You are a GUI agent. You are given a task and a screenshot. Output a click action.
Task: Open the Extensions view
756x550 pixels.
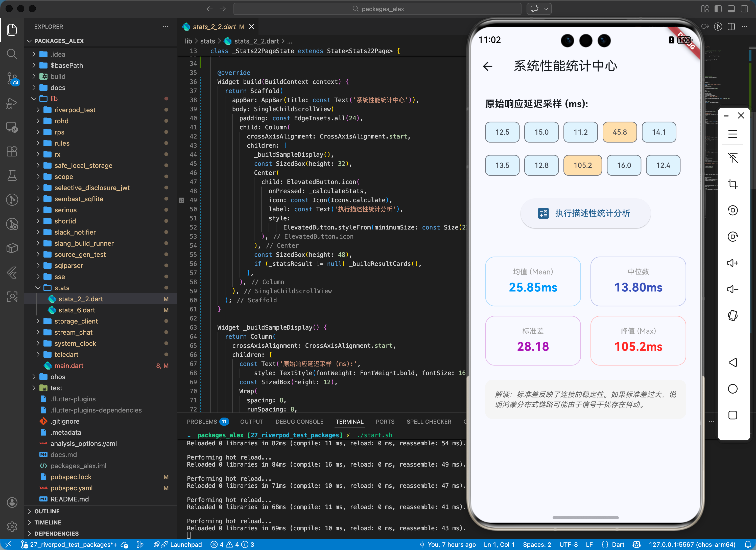point(12,151)
